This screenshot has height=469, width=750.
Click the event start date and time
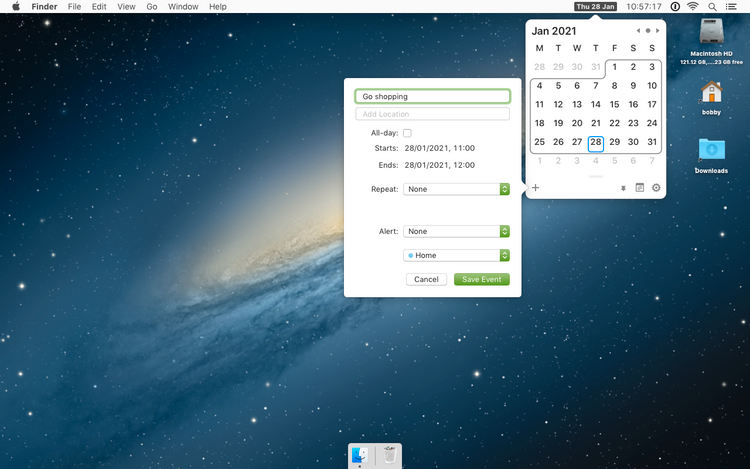pyautogui.click(x=439, y=148)
